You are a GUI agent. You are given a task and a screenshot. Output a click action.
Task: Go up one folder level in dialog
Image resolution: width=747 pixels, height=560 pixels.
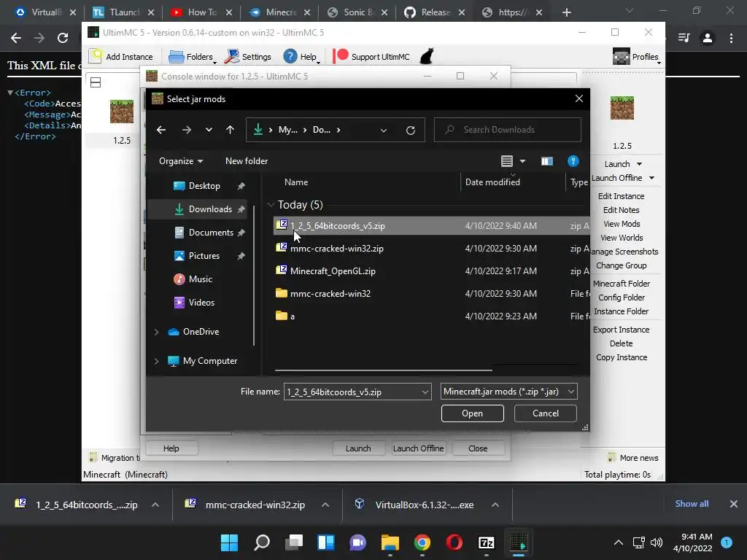[230, 130]
